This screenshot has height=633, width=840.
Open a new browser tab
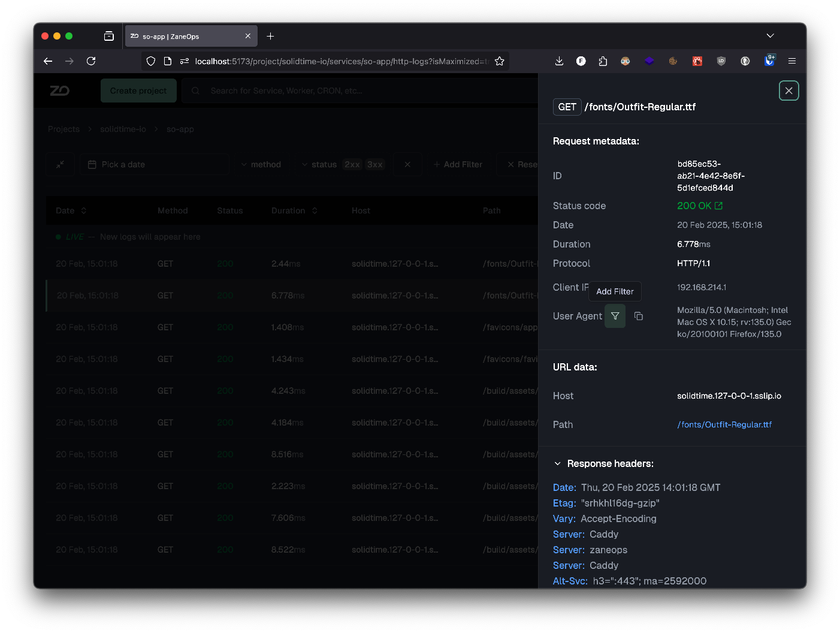(270, 36)
